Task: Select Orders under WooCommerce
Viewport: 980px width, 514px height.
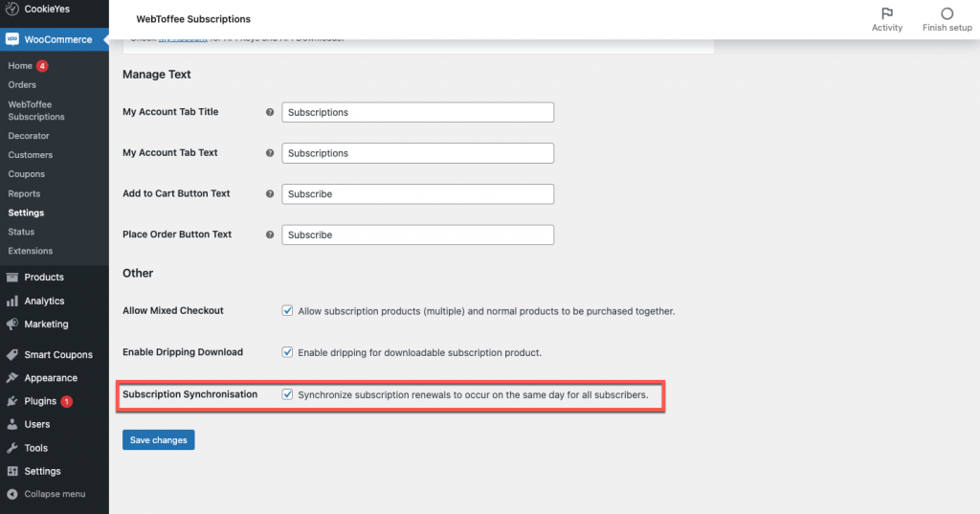Action: [22, 85]
